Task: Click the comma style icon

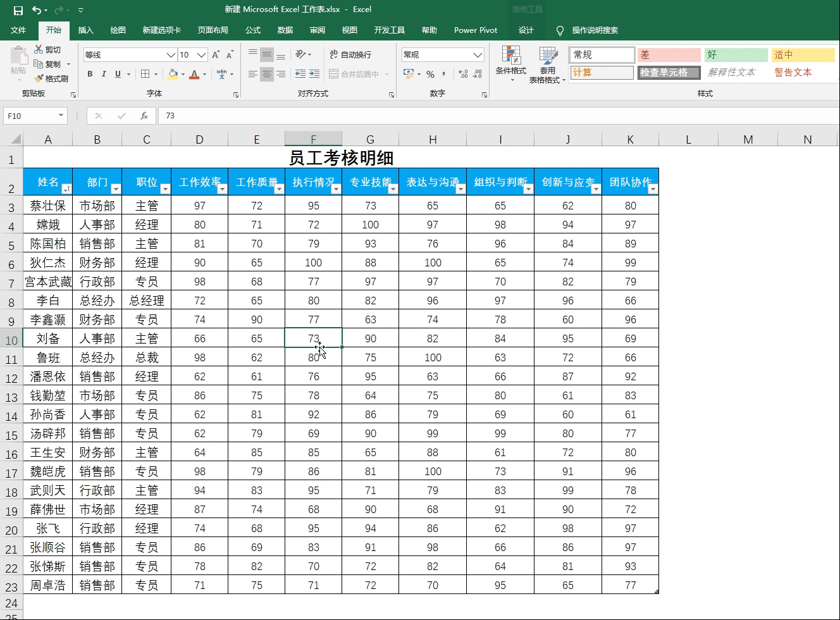Action: [443, 74]
